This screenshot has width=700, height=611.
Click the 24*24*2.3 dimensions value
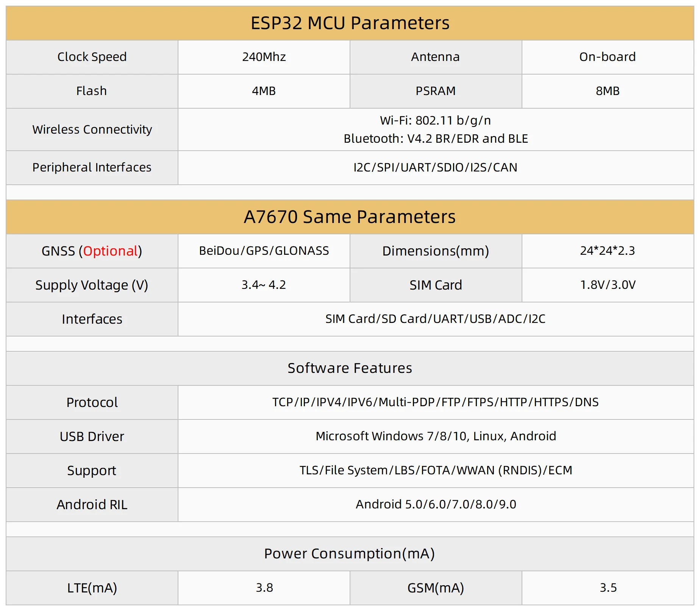tap(607, 251)
